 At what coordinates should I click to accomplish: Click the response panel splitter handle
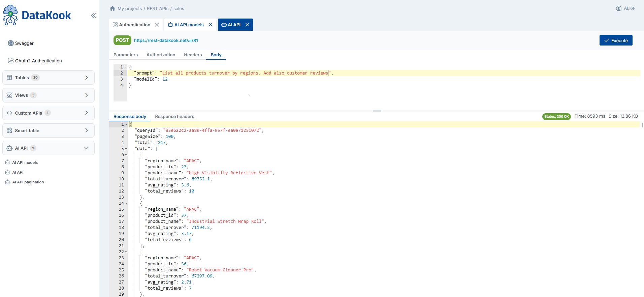tap(377, 111)
